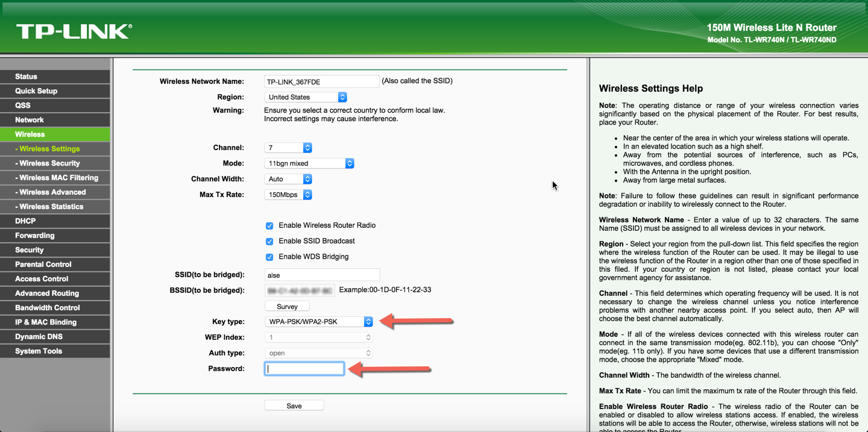This screenshot has height=432, width=868.
Task: Click the '(Also called the SSID)' note
Action: click(x=417, y=81)
